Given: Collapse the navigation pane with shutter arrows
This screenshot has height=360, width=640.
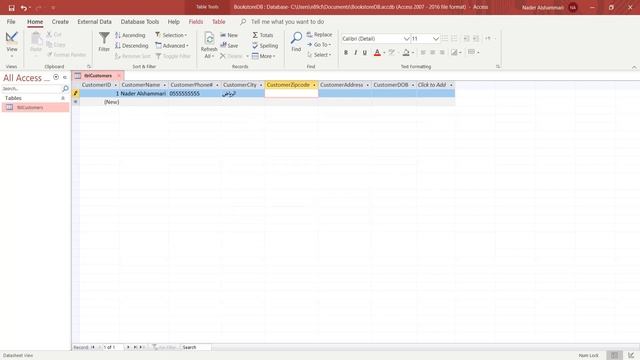Looking at the screenshot, I should pos(65,77).
